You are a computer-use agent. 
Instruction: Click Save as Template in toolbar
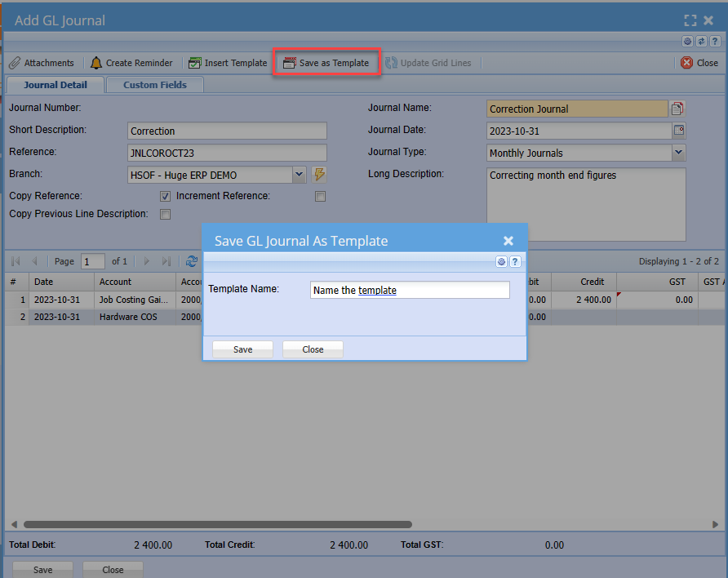click(x=326, y=63)
